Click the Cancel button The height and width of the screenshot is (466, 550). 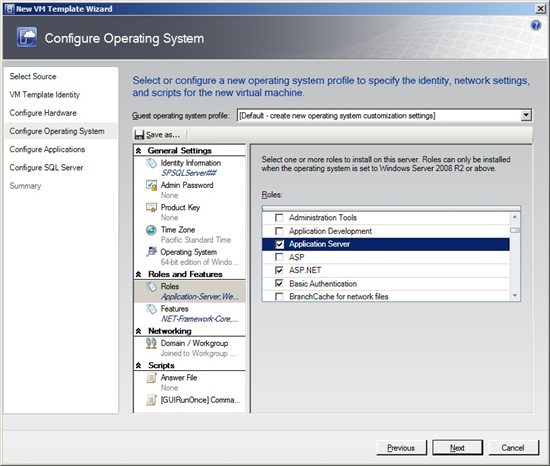click(514, 448)
